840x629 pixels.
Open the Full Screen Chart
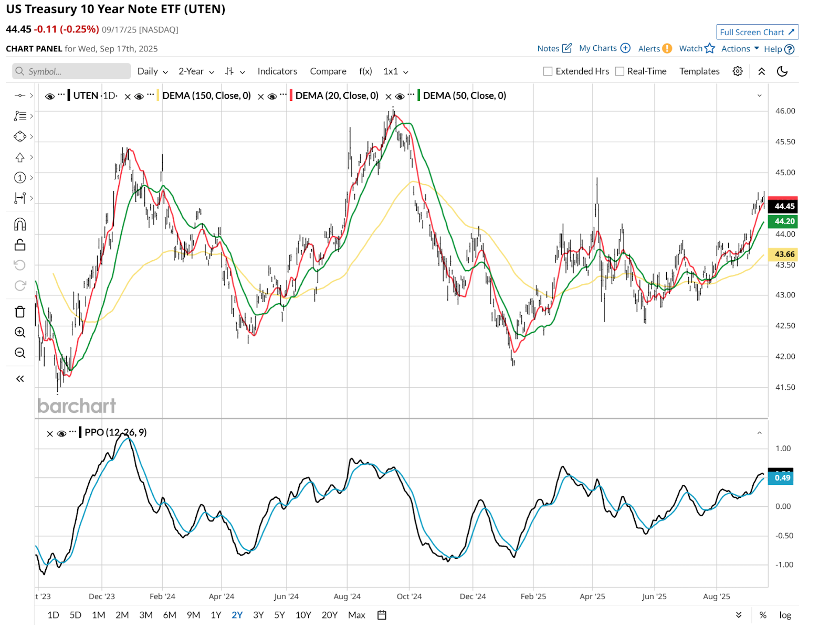click(x=758, y=32)
